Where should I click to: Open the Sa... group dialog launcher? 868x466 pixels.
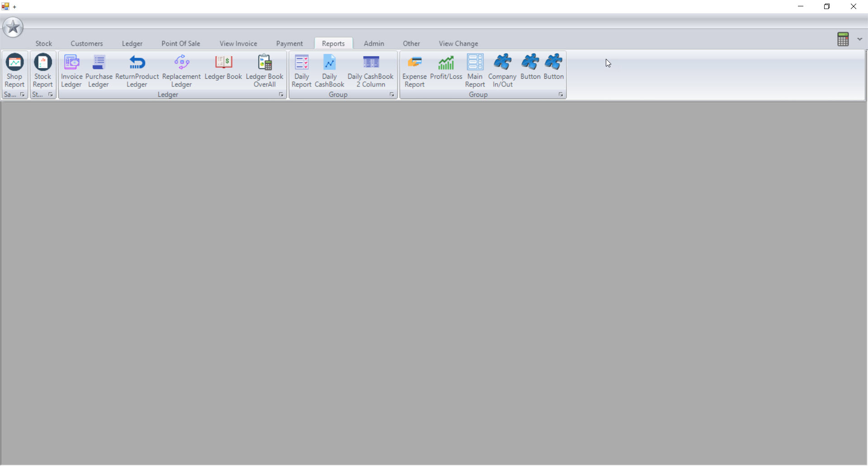pos(22,95)
